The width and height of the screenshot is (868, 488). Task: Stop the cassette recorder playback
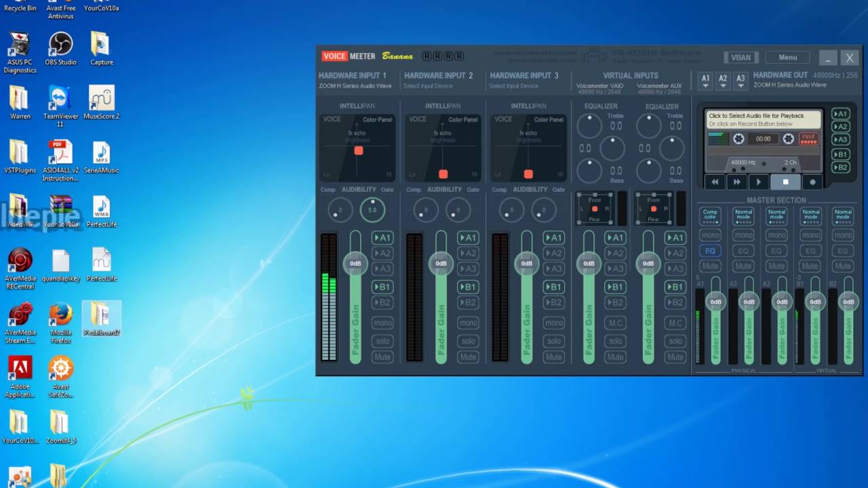point(785,182)
